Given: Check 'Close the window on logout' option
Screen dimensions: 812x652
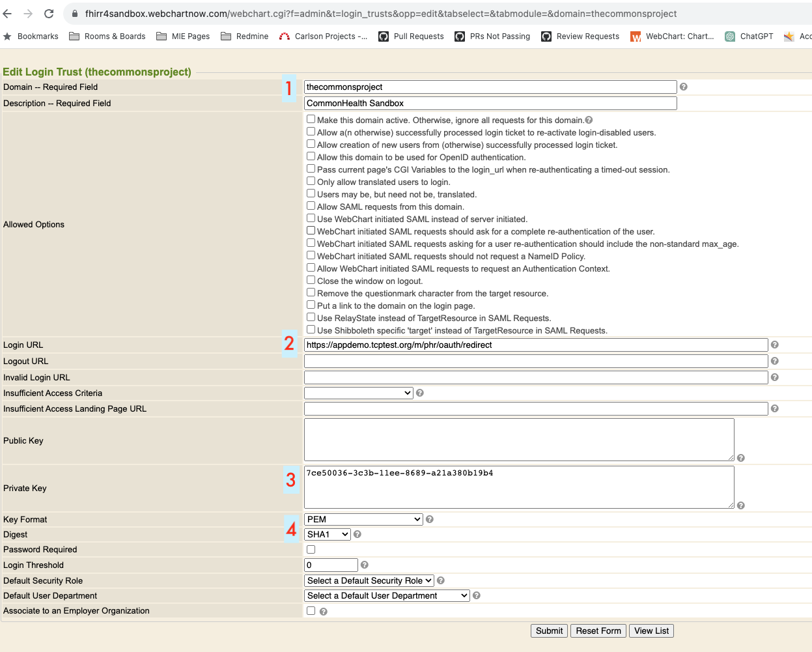Looking at the screenshot, I should tap(311, 280).
